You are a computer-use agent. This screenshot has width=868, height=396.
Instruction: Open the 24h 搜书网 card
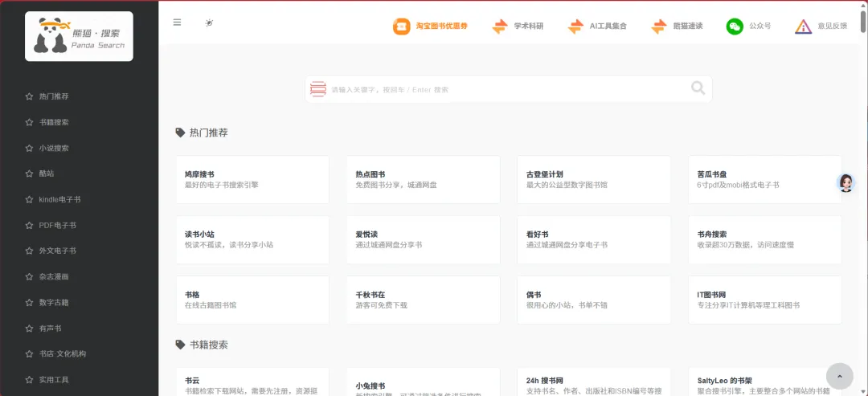(594, 382)
